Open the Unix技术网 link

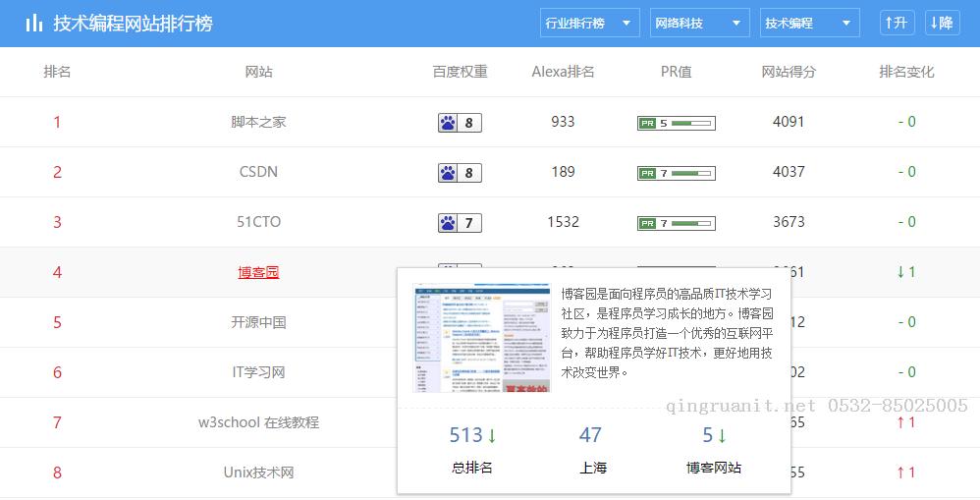(259, 472)
